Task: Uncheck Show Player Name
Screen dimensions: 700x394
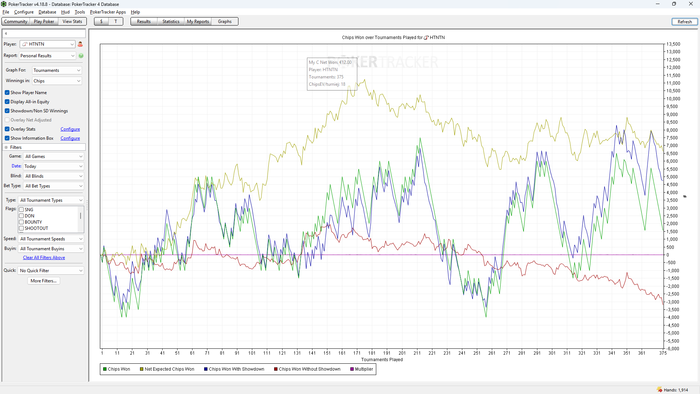Action: click(7, 92)
